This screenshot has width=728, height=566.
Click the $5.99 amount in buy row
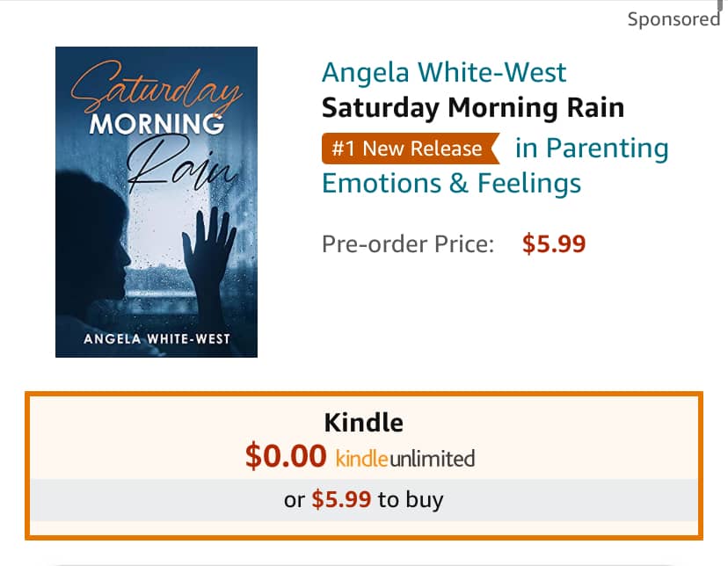341,500
